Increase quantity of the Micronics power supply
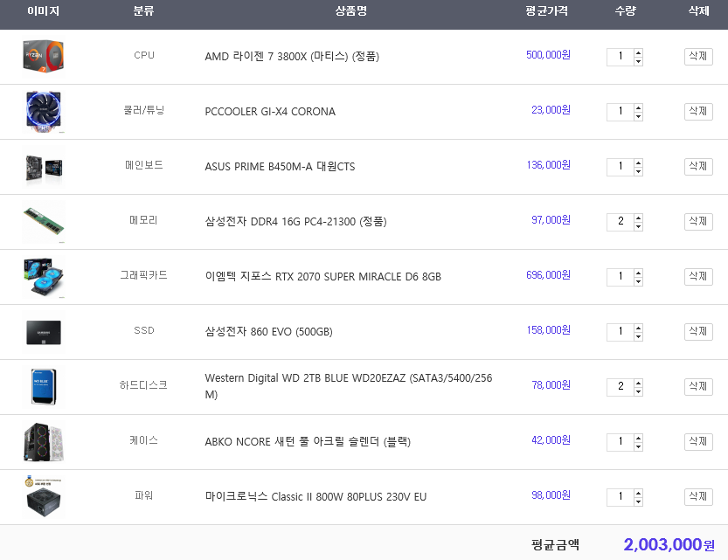Viewport: 728px width, 560px height. pyautogui.click(x=638, y=493)
